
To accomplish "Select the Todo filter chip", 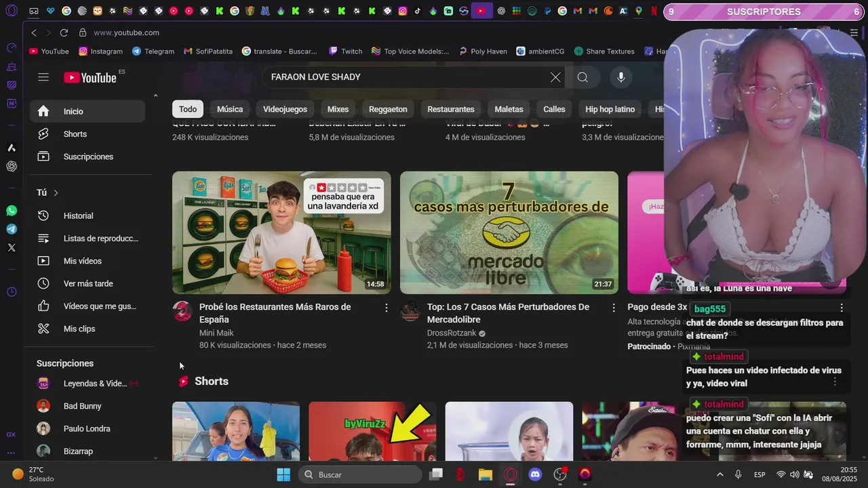I will coord(188,109).
